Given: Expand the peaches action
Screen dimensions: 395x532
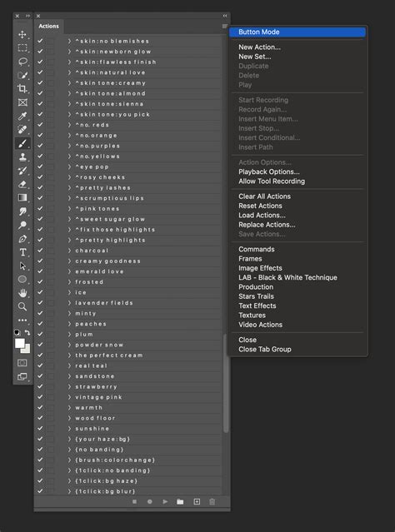Looking at the screenshot, I should [x=70, y=324].
